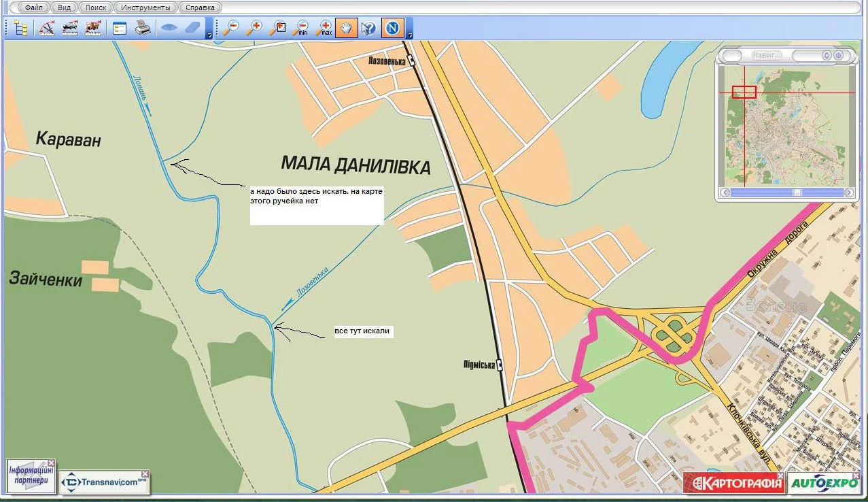Open the Transnavicom banner link
The width and height of the screenshot is (868, 502).
click(x=105, y=482)
